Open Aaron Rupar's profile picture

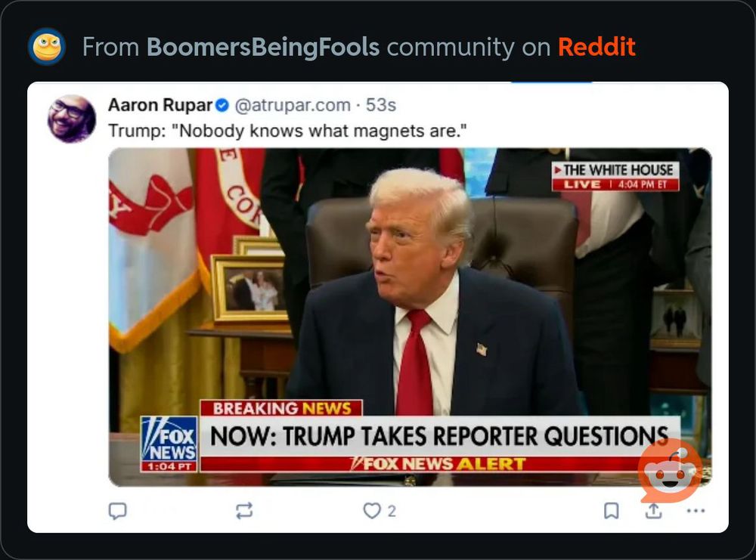click(71, 119)
